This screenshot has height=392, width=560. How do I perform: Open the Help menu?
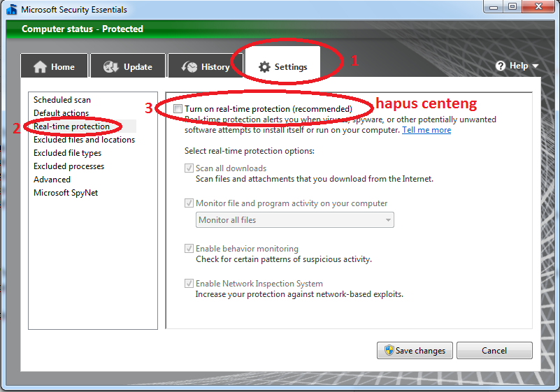coord(517,66)
